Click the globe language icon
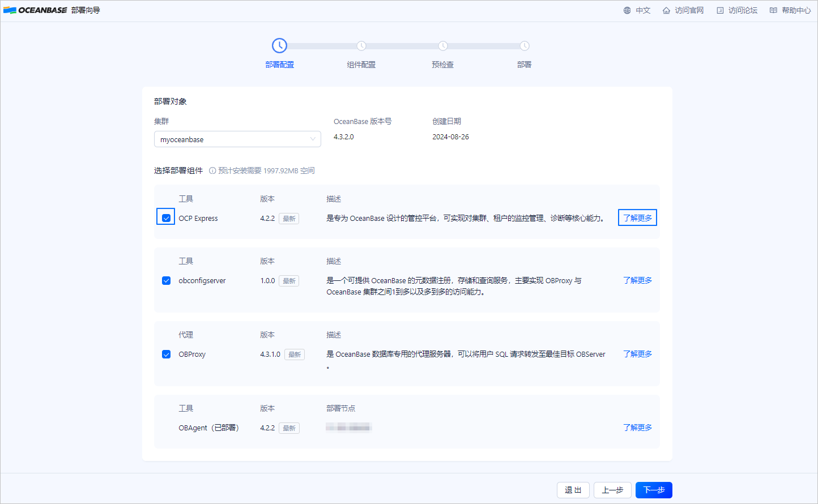The image size is (818, 504). [627, 10]
